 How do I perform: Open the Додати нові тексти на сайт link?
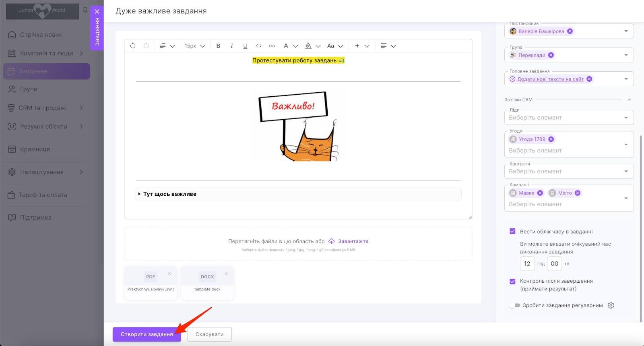coord(550,79)
